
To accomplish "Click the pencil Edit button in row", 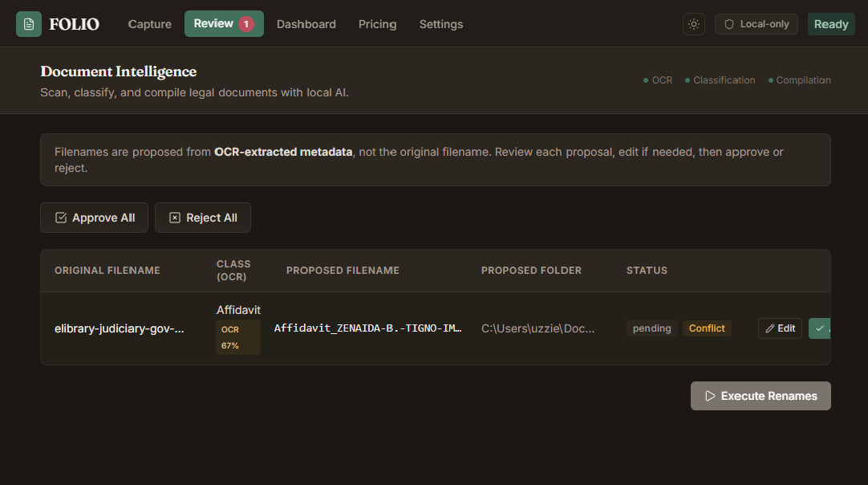I will point(780,328).
